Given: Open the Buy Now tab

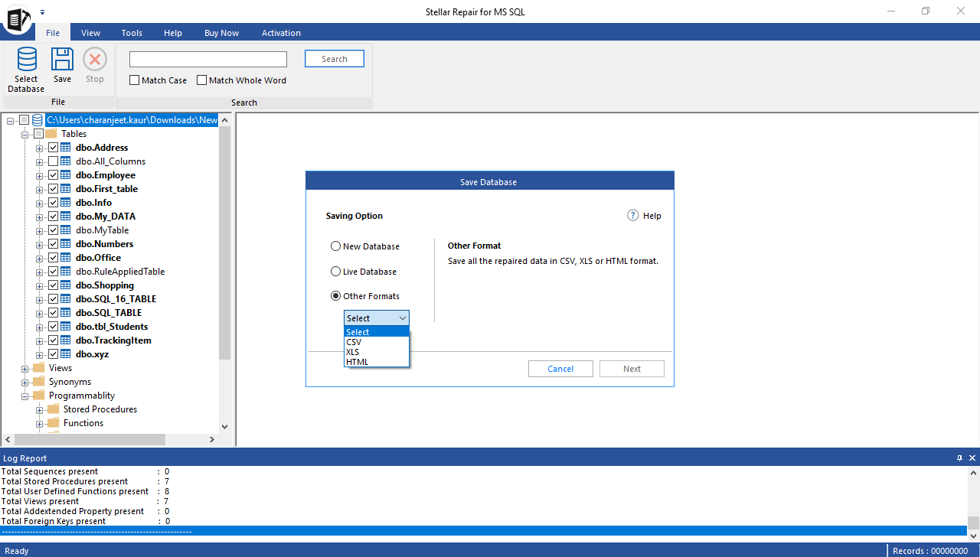Looking at the screenshot, I should [222, 33].
